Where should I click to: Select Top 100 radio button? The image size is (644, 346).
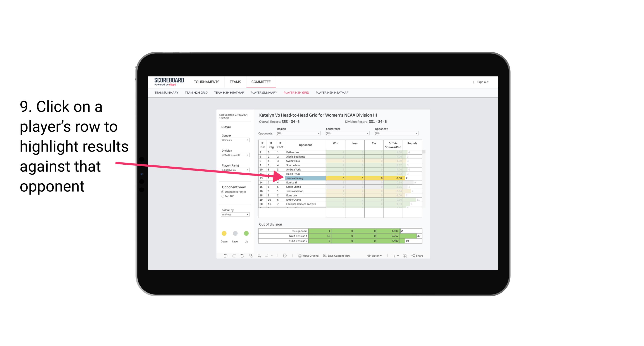click(x=224, y=196)
